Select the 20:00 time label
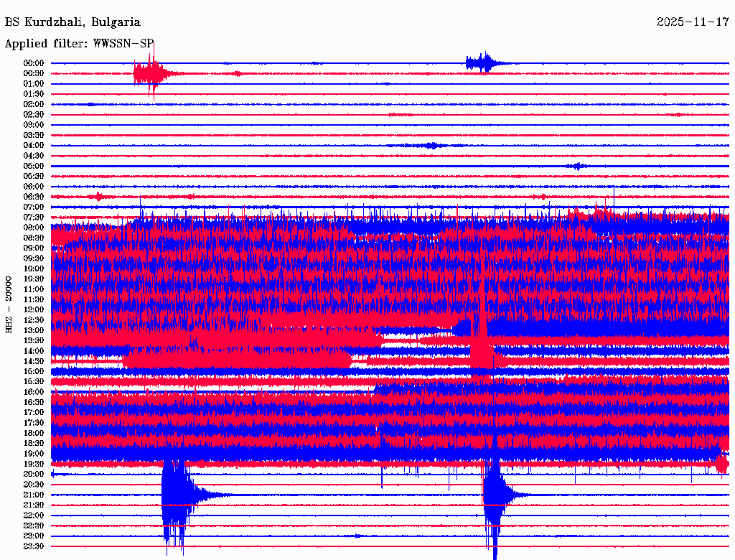Screen dimensions: 735x560 pyautogui.click(x=34, y=475)
